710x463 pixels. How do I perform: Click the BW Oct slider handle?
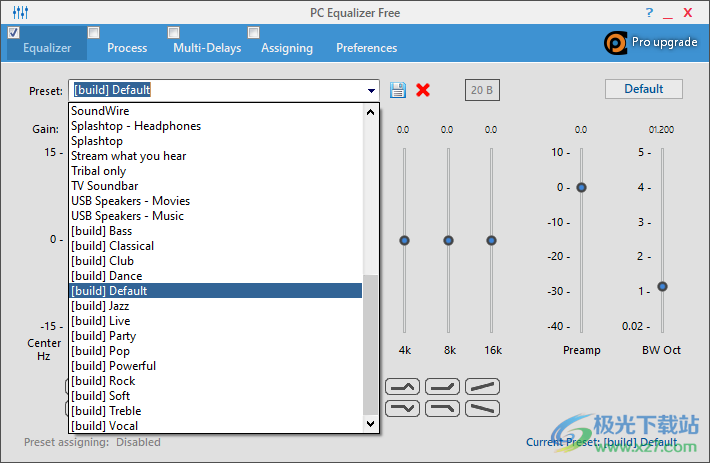pyautogui.click(x=662, y=286)
